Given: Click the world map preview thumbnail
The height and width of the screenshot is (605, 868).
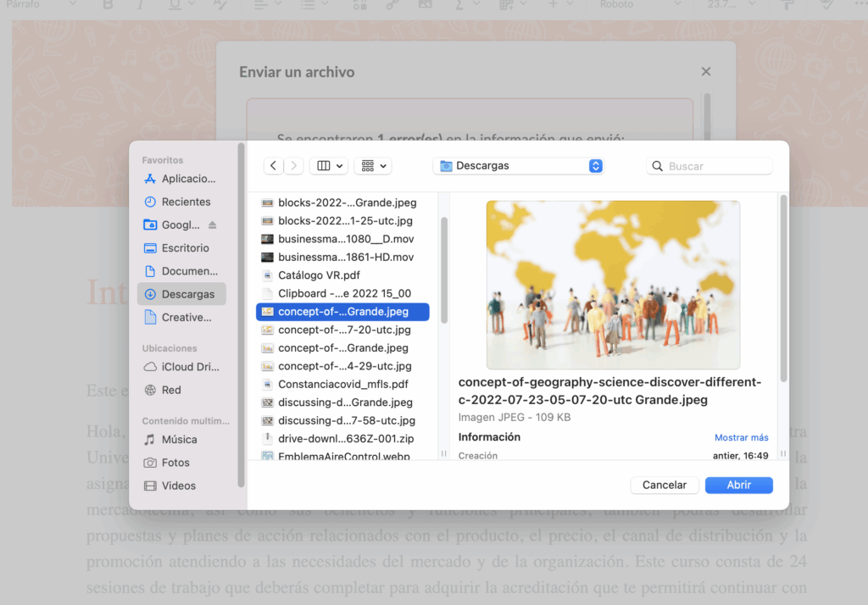Looking at the screenshot, I should 612,285.
